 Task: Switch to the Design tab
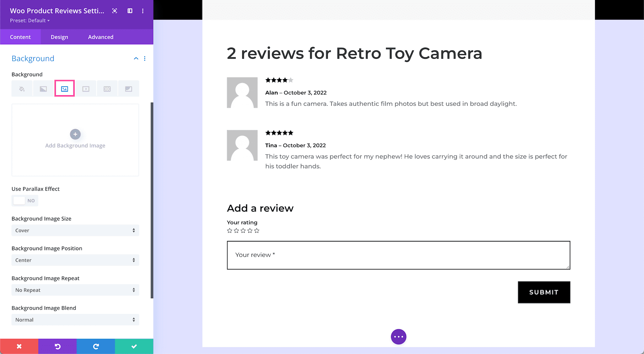pyautogui.click(x=59, y=37)
